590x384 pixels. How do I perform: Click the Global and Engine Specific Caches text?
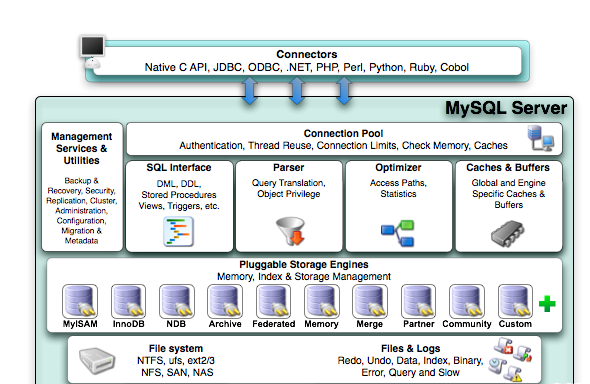click(508, 194)
